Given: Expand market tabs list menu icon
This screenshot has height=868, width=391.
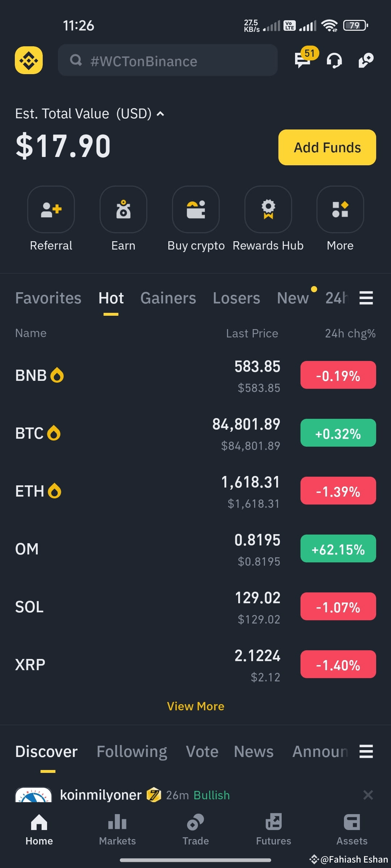Looking at the screenshot, I should 366,298.
